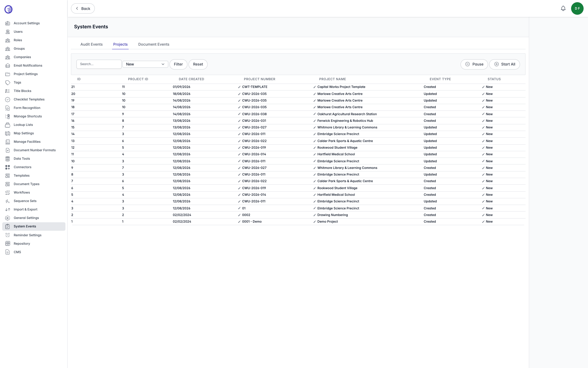Click the Start All button
This screenshot has height=368, width=588.
pyautogui.click(x=504, y=64)
